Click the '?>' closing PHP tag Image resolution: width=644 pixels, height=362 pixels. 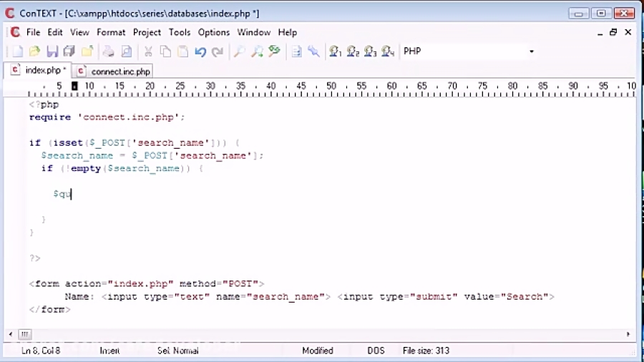click(35, 258)
